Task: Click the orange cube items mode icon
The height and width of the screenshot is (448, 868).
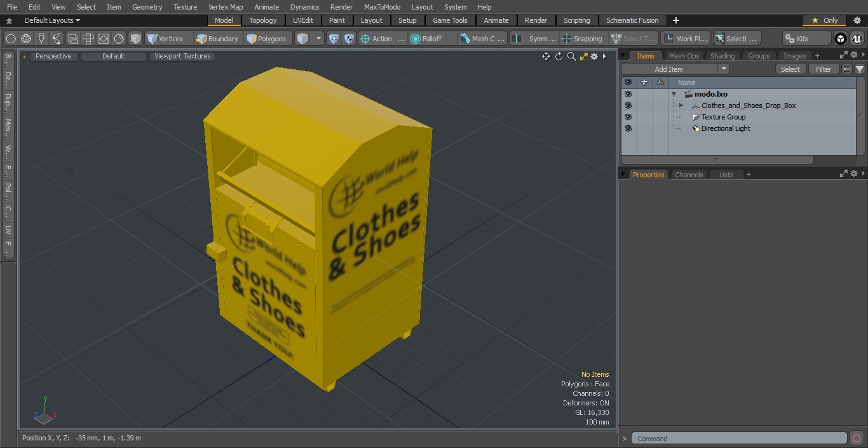Action: pyautogui.click(x=302, y=39)
